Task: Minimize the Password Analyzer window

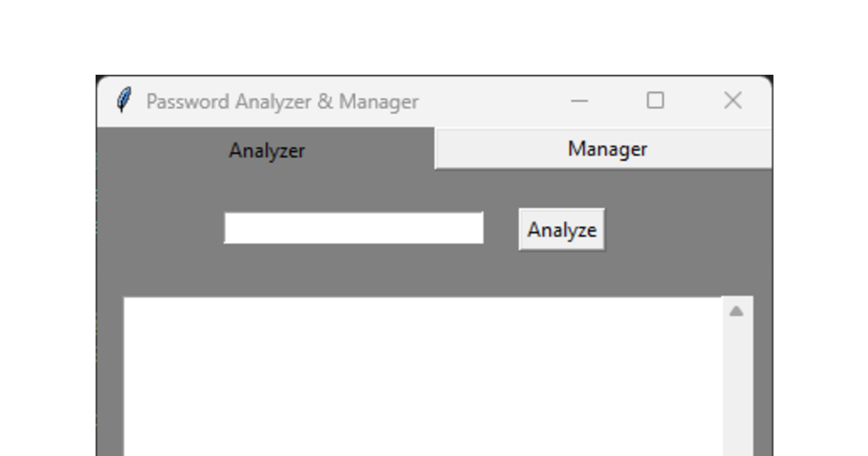Action: click(x=579, y=100)
